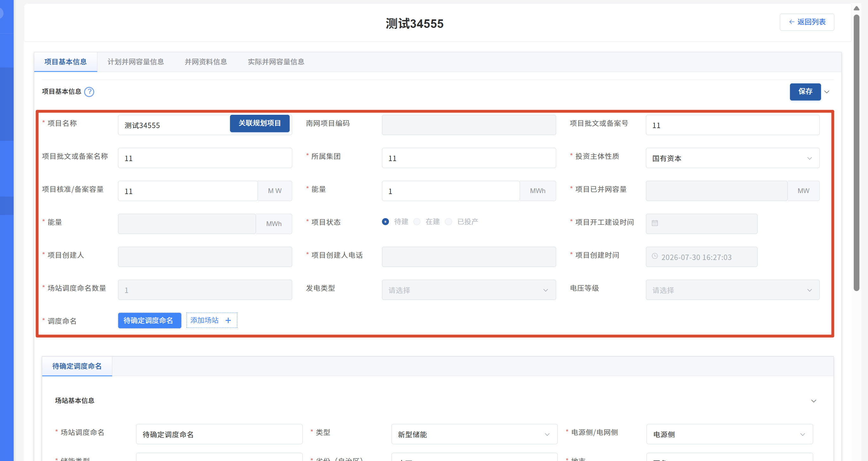Screen dimensions: 868x461
Task: Click the 项目开工建设时间 date field
Action: click(701, 224)
